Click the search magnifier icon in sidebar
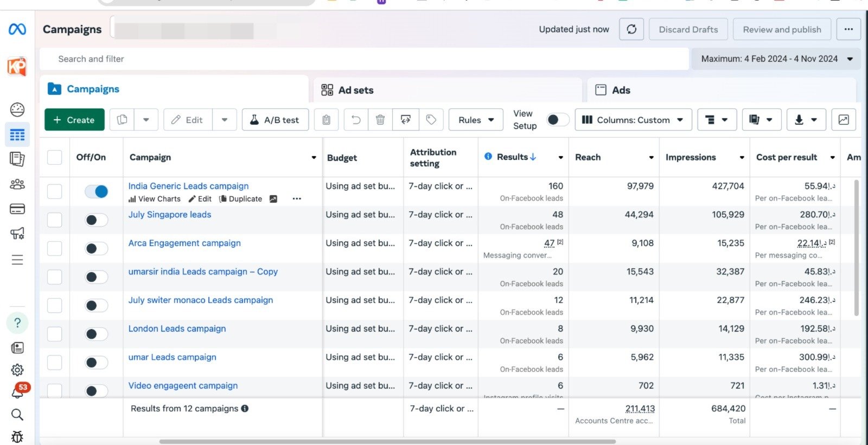 (17, 415)
